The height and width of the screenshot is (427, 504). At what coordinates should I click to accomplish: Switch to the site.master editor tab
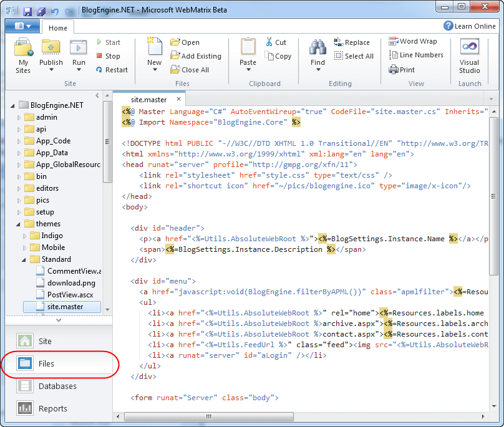point(148,100)
